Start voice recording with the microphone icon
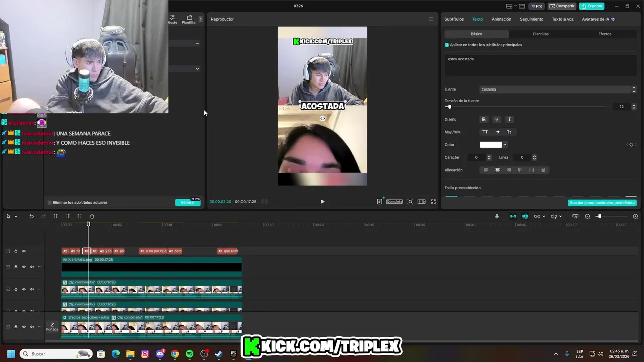644x362 pixels. 497,216
